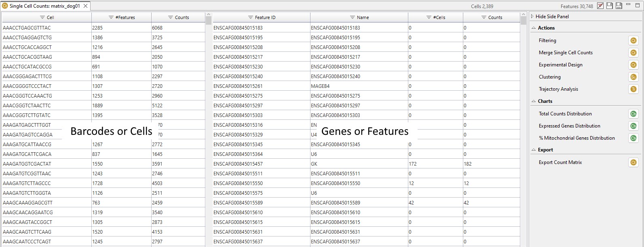
Task: Open the Feature ID column filter menu
Action: point(251,17)
